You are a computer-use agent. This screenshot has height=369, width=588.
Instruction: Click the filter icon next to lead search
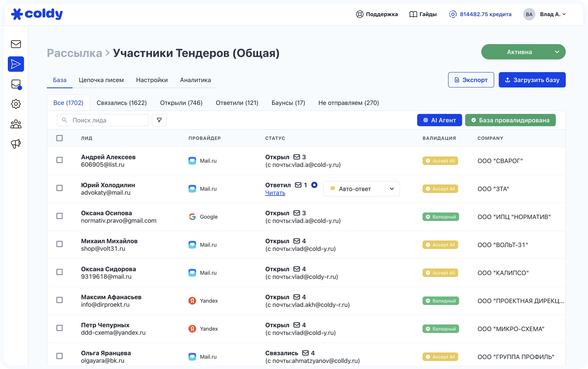pos(159,120)
